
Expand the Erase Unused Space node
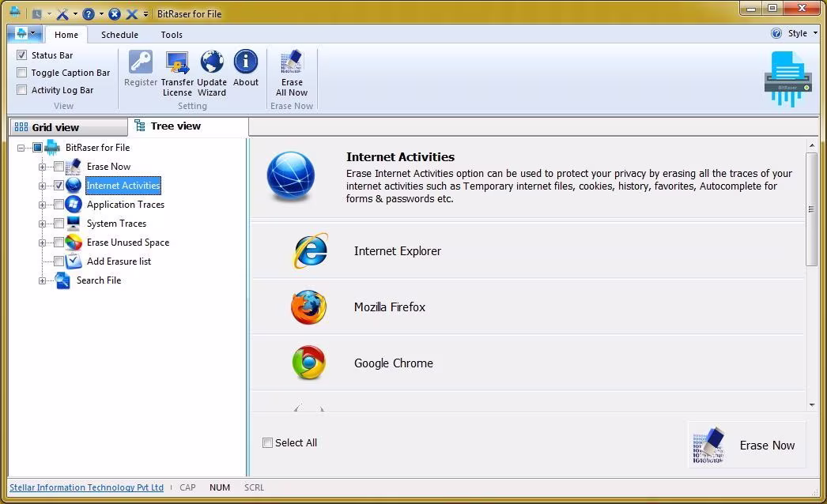tap(42, 243)
